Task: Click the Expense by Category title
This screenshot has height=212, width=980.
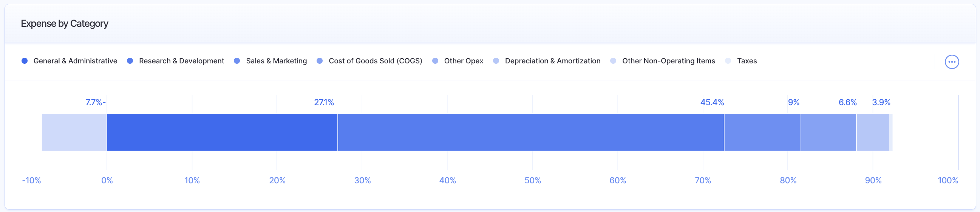Action: tap(64, 23)
